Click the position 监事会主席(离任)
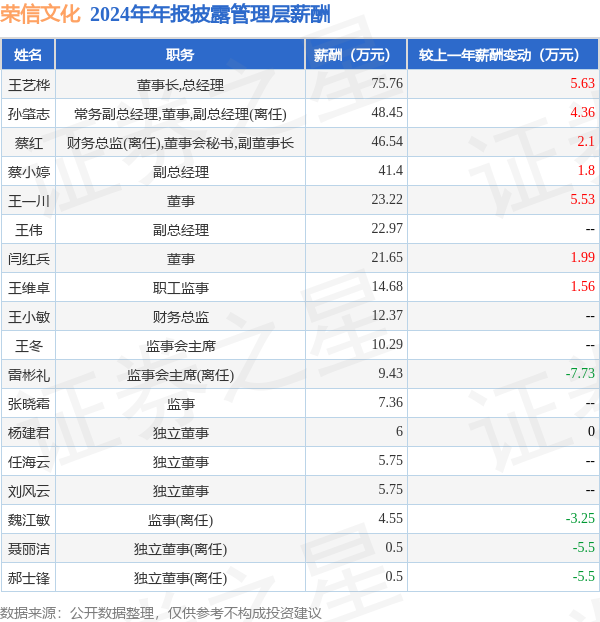The width and height of the screenshot is (600, 622). click(x=180, y=374)
